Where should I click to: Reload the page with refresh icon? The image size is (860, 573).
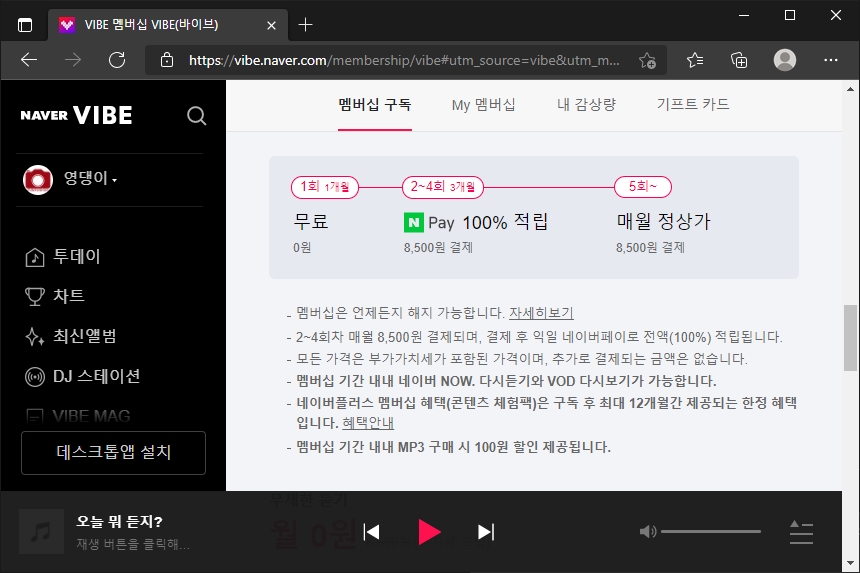pos(117,60)
